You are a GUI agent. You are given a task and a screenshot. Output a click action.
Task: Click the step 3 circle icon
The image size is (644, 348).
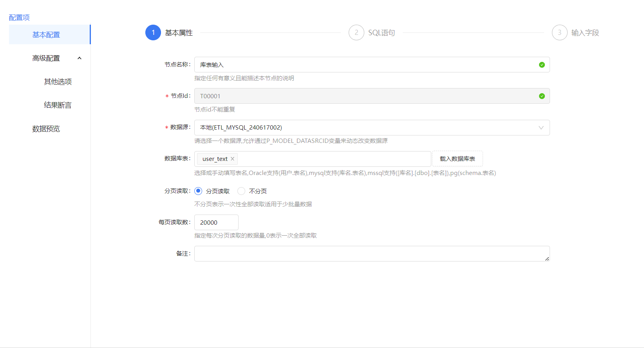point(560,32)
